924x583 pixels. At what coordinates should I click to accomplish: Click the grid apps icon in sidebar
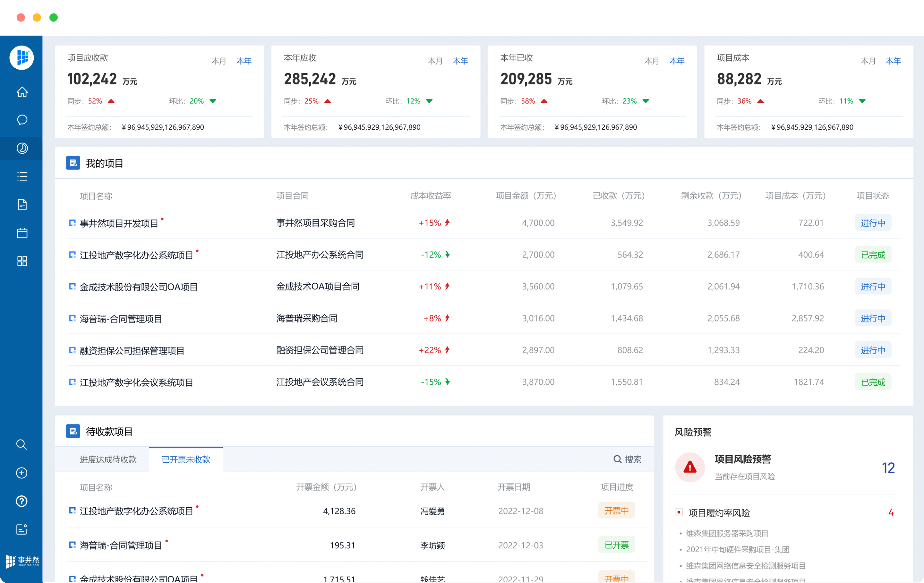(x=22, y=261)
